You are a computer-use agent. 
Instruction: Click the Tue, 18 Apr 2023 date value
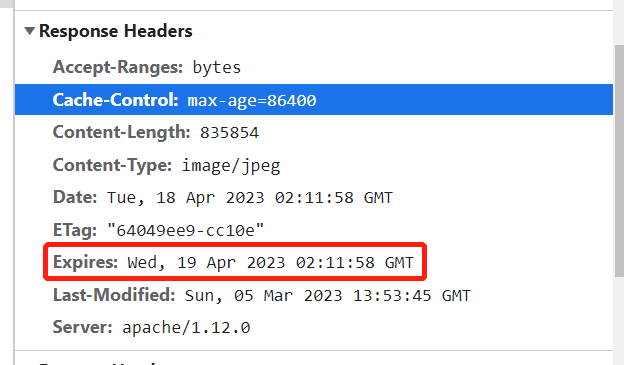point(250,198)
